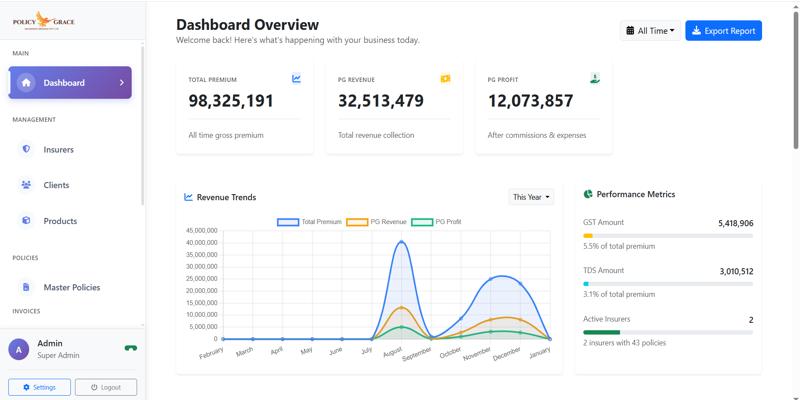
Task: Click the Master Policies document icon
Action: coord(26,287)
